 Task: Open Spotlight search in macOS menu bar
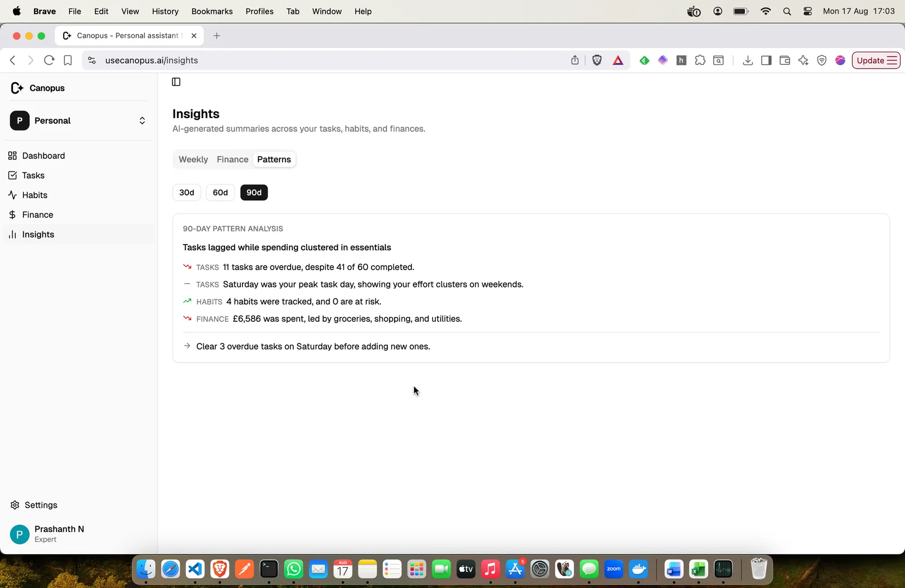point(787,11)
